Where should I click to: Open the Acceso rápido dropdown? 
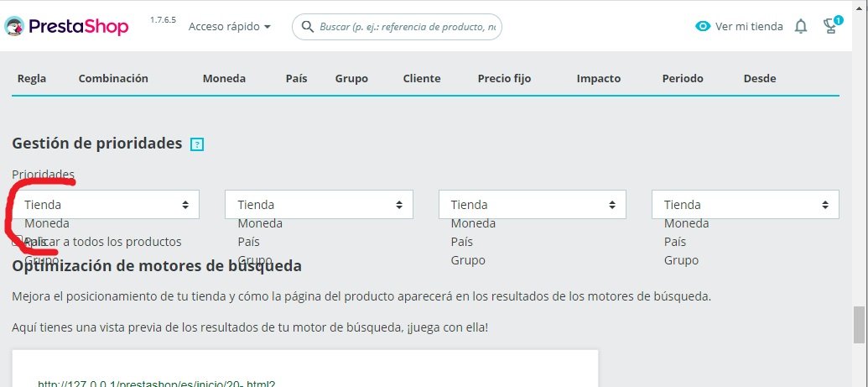(230, 27)
